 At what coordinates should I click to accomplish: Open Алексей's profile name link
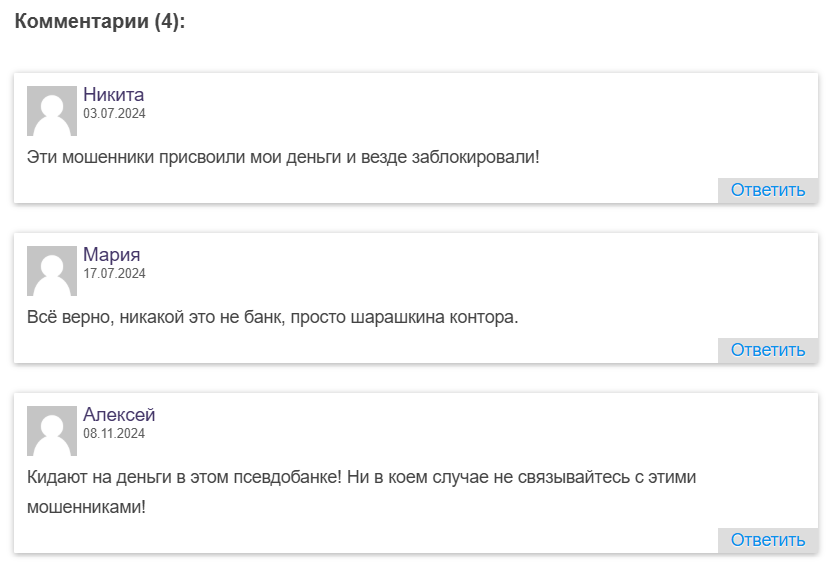(x=119, y=415)
